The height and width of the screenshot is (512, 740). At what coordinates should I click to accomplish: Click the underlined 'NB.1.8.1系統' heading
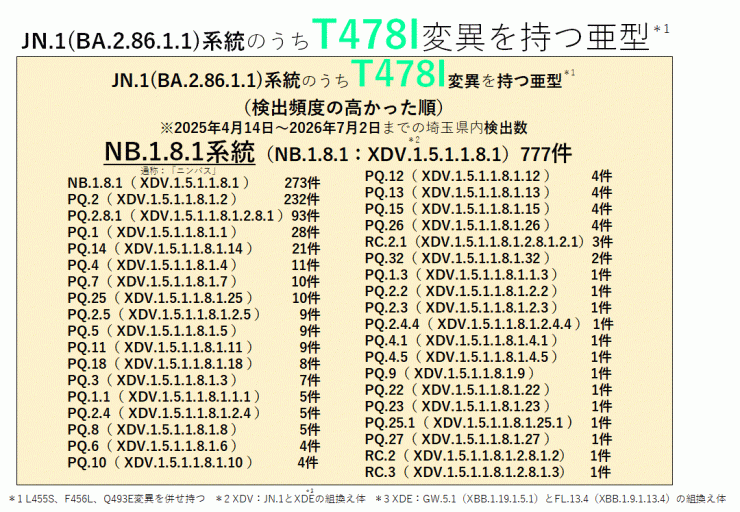(x=180, y=152)
